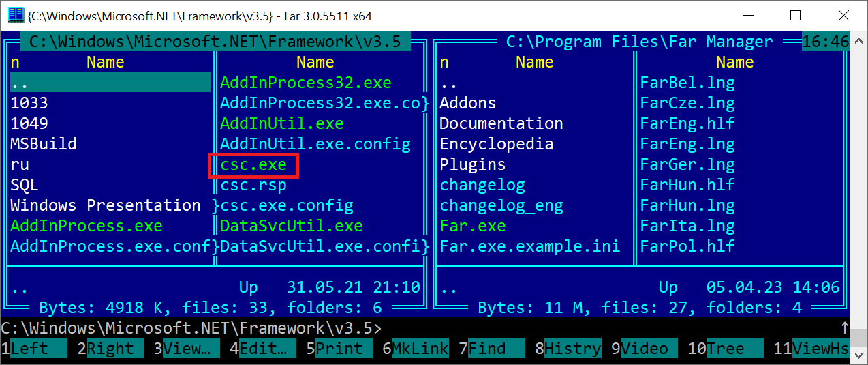Select the Documentation folder
The height and width of the screenshot is (365, 868).
pyautogui.click(x=501, y=123)
